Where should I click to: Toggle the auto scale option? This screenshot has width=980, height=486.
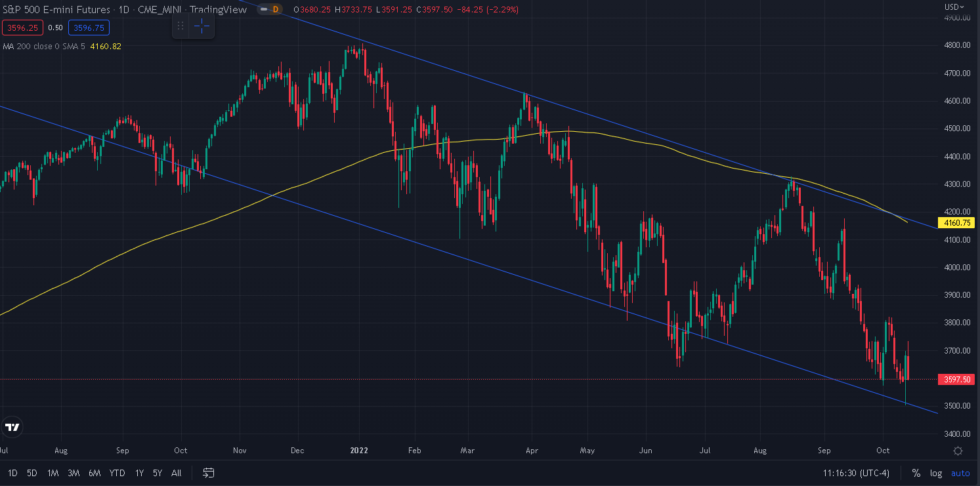[960, 473]
